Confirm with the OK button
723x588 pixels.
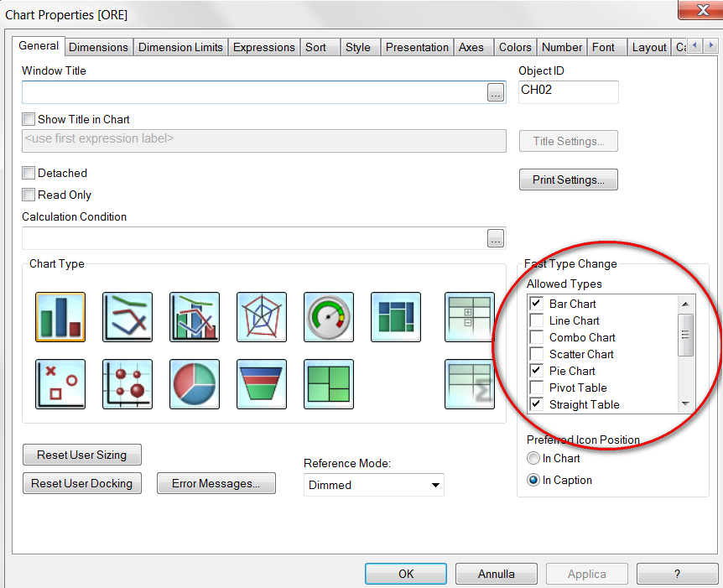[406, 574]
